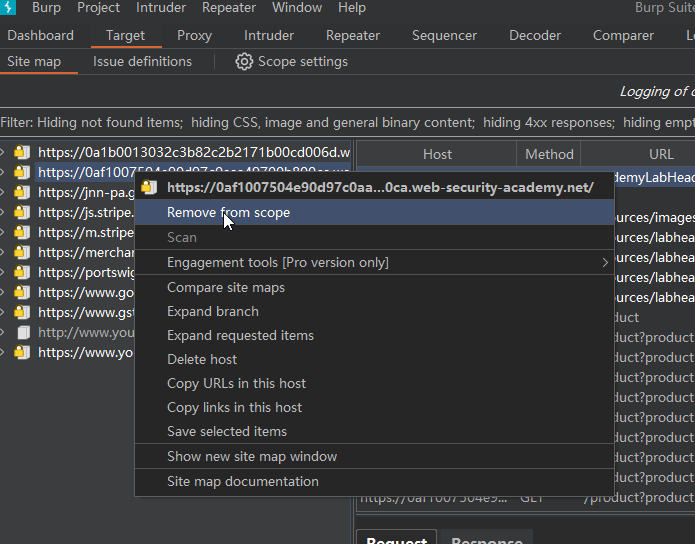
Task: Click lock icon beside https://www.yo host
Action: click(x=22, y=352)
